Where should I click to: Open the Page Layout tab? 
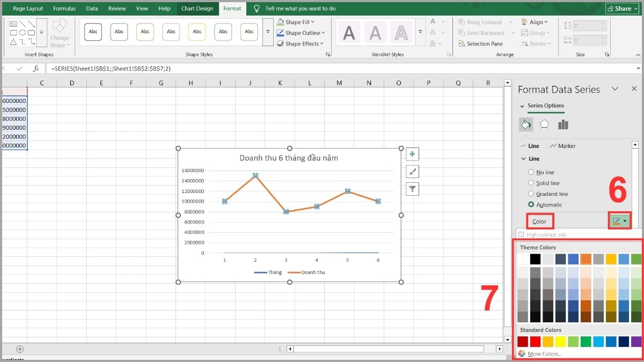pos(28,9)
